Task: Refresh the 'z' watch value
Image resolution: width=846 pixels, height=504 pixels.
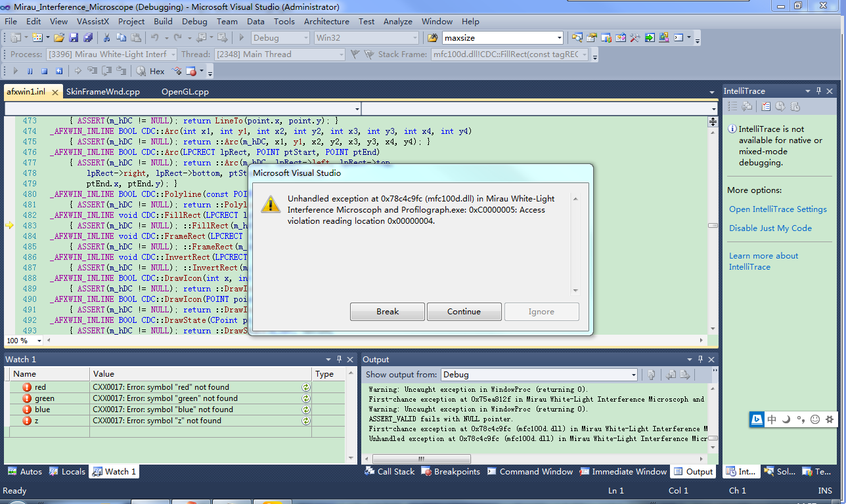Action: click(x=306, y=421)
